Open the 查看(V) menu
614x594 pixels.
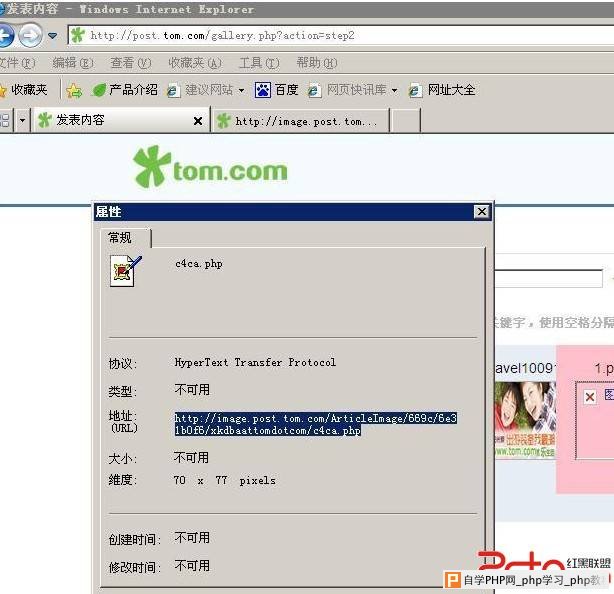[x=130, y=63]
